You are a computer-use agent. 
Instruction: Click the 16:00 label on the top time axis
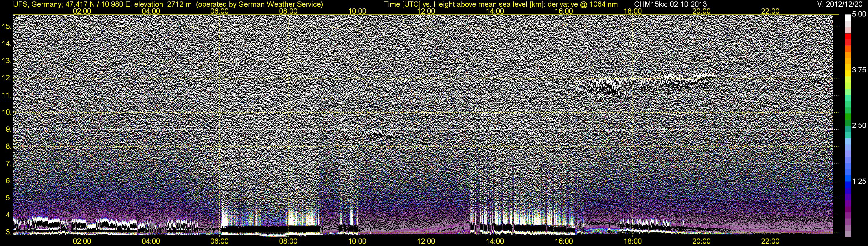[x=564, y=11]
